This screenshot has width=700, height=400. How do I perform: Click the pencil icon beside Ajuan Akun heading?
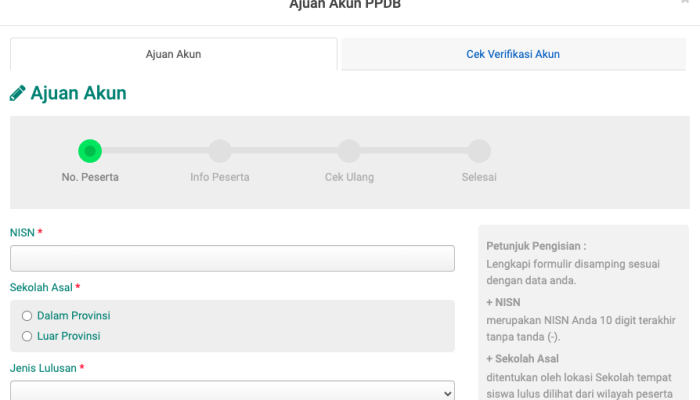(18, 93)
